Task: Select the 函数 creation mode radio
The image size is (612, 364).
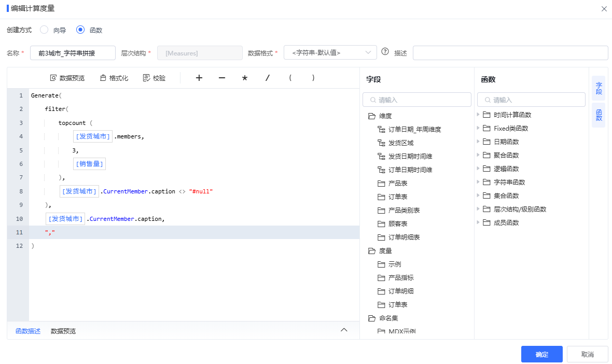Action: point(80,30)
